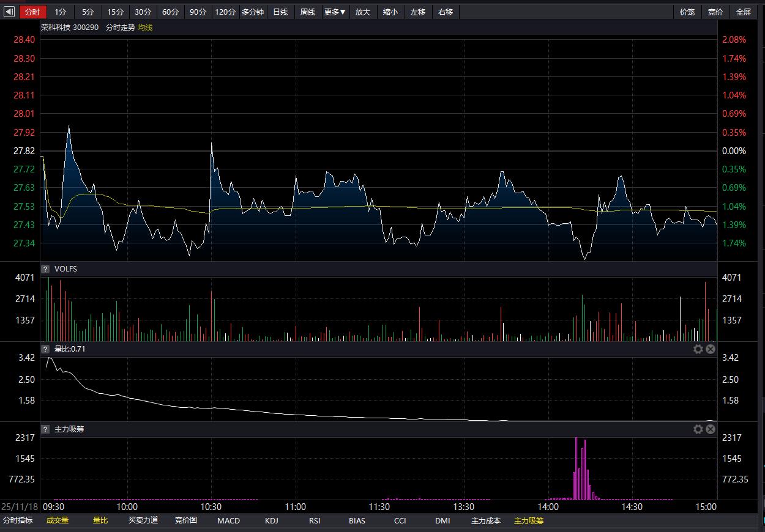The height and width of the screenshot is (532, 765).
Task: Close the 主力吸筹 indicator panel
Action: (x=711, y=429)
